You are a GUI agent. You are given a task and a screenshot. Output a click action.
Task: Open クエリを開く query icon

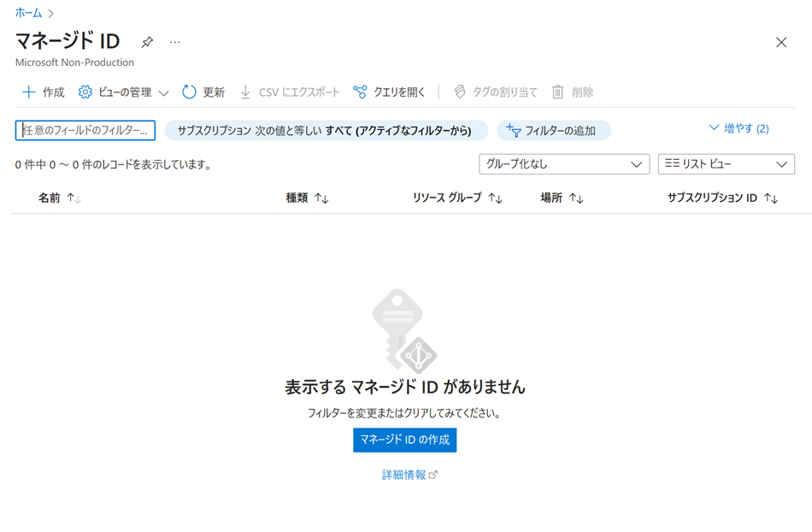pyautogui.click(x=360, y=92)
